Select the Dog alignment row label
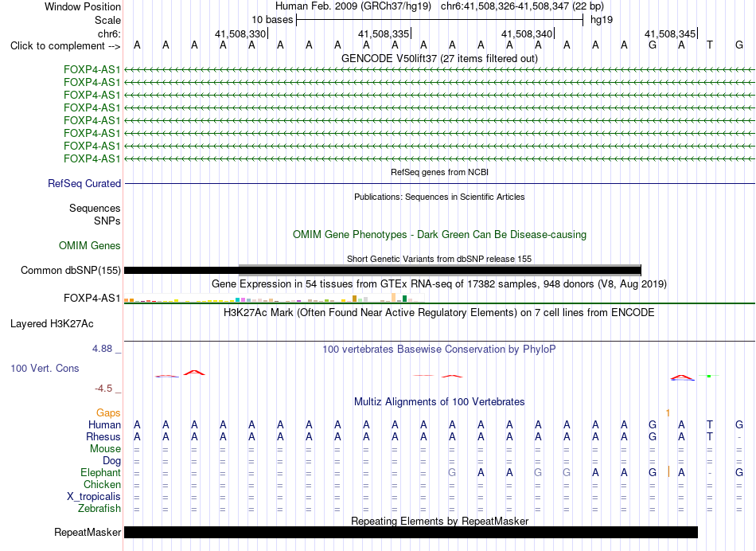The height and width of the screenshot is (551, 756). (111, 461)
